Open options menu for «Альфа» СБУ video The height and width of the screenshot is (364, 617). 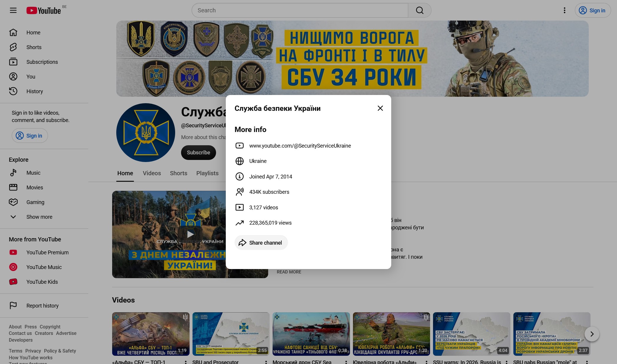186,362
